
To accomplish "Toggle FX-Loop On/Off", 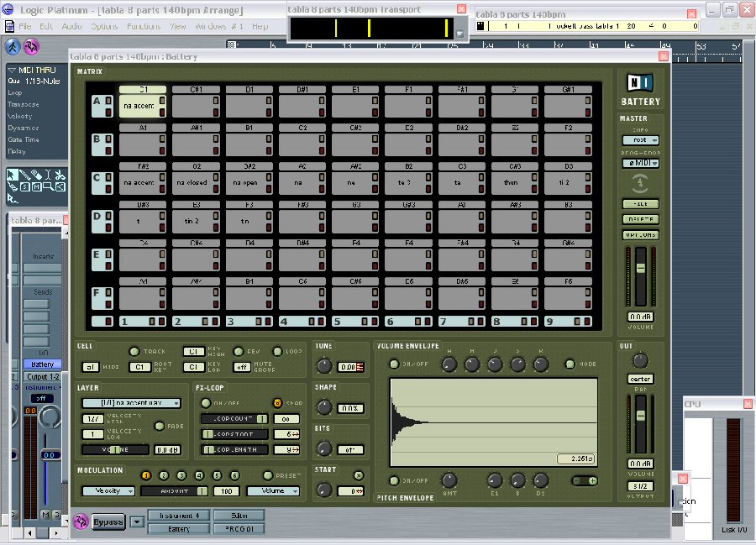I will [x=205, y=403].
